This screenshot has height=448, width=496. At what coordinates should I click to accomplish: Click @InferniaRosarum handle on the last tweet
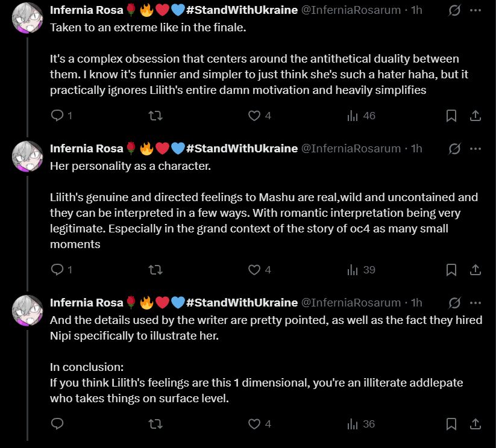tap(350, 302)
